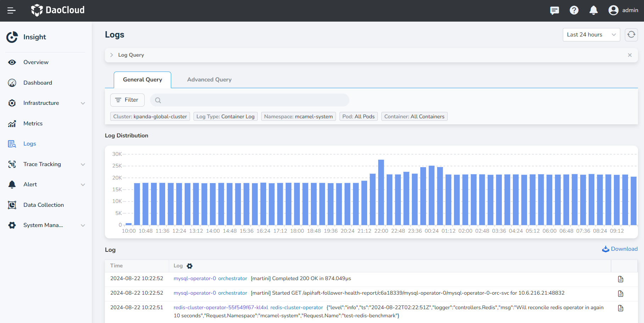This screenshot has height=323, width=644.
Task: Click the refresh logs icon
Action: tap(631, 35)
